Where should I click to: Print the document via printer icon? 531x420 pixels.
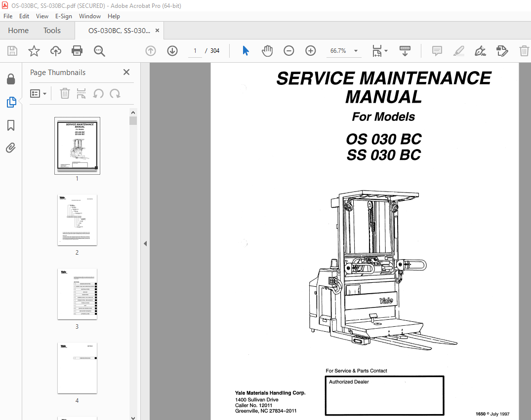point(77,51)
